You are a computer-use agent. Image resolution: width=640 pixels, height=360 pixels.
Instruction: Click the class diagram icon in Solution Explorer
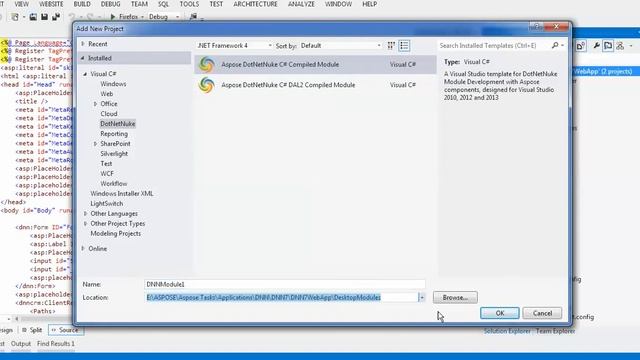620,46
